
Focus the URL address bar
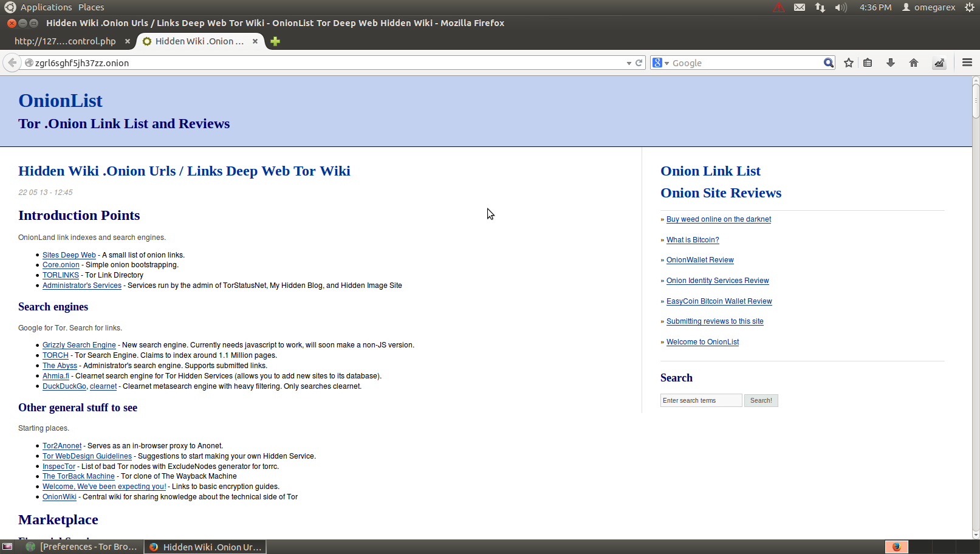pos(328,63)
